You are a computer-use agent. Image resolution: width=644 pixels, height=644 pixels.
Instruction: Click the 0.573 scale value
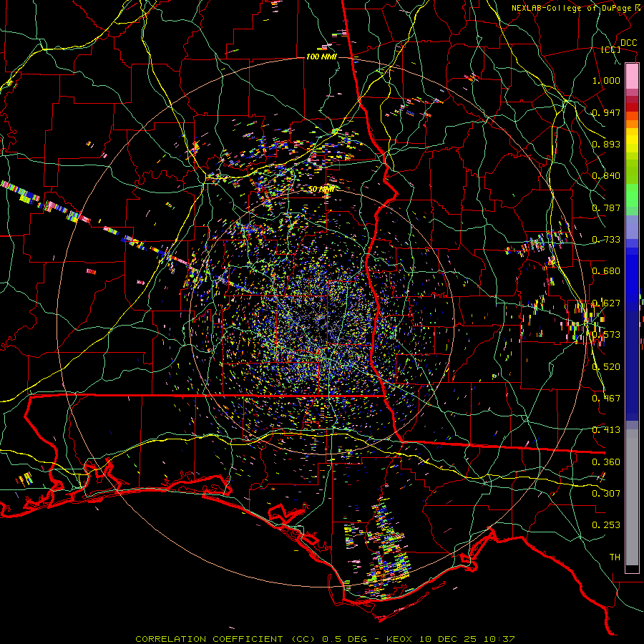[606, 335]
